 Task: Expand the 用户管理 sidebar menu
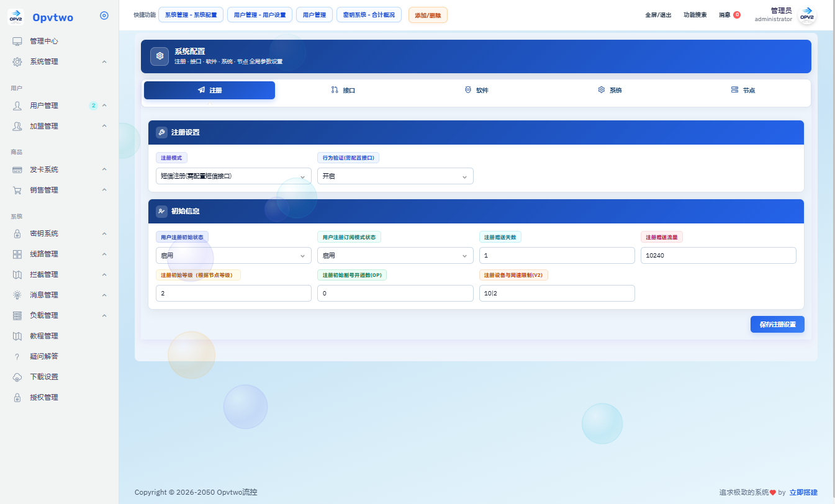pos(60,106)
